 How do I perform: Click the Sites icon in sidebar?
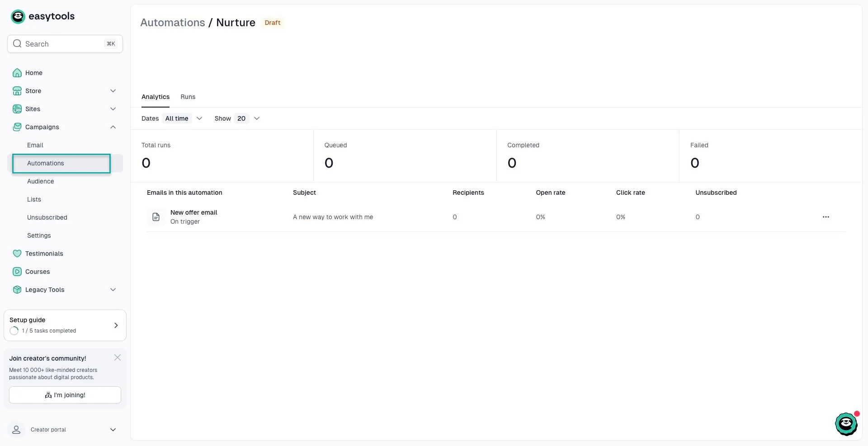tap(17, 109)
